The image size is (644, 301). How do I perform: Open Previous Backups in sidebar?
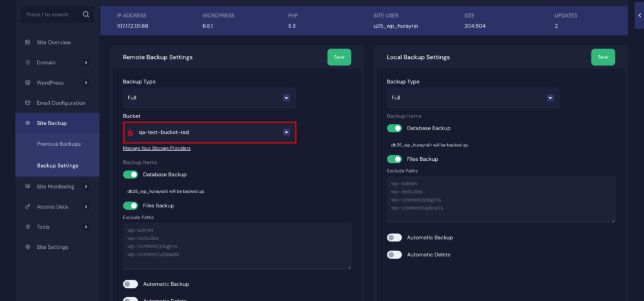pyautogui.click(x=58, y=144)
